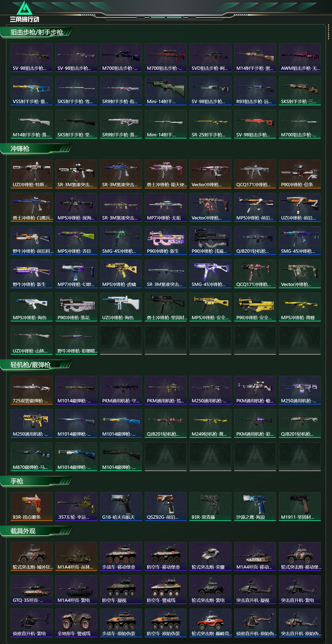Click the vertical dotted scrollbar handle
This screenshot has height=644, width=332.
tap(328, 32)
